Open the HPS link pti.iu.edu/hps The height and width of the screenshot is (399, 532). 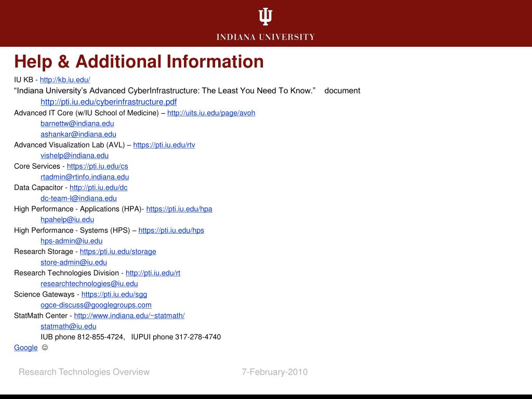pos(171,230)
